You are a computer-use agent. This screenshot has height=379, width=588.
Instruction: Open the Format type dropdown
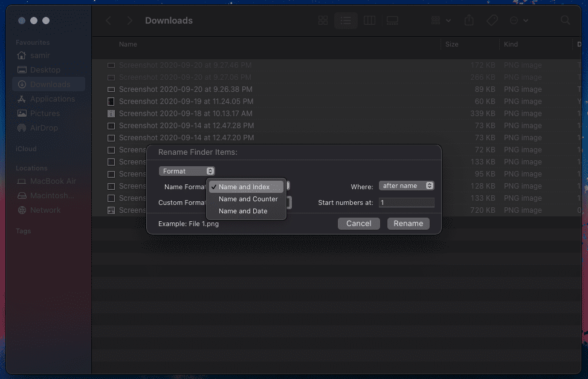pyautogui.click(x=187, y=171)
